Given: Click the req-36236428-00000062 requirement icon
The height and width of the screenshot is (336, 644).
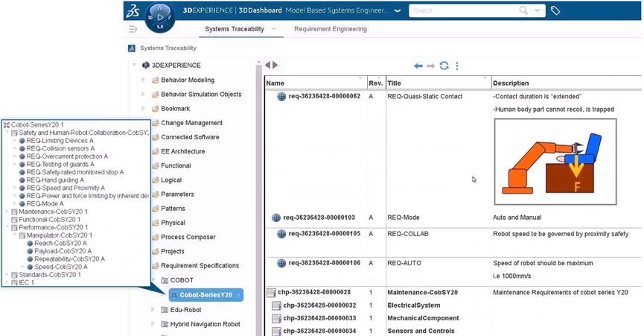Looking at the screenshot, I should pyautogui.click(x=281, y=96).
